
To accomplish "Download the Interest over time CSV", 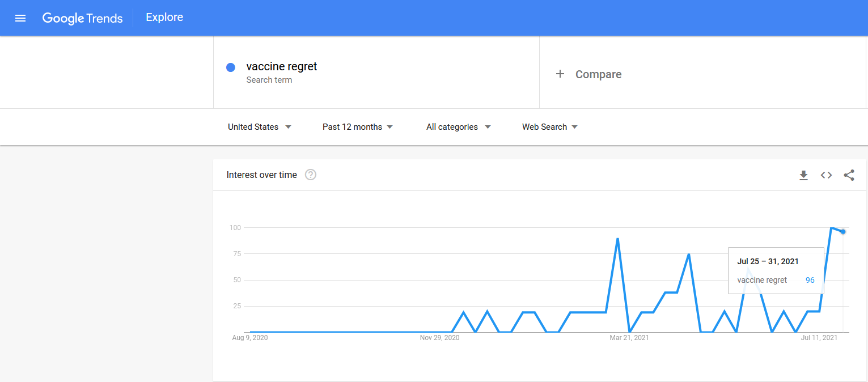I will 803,176.
